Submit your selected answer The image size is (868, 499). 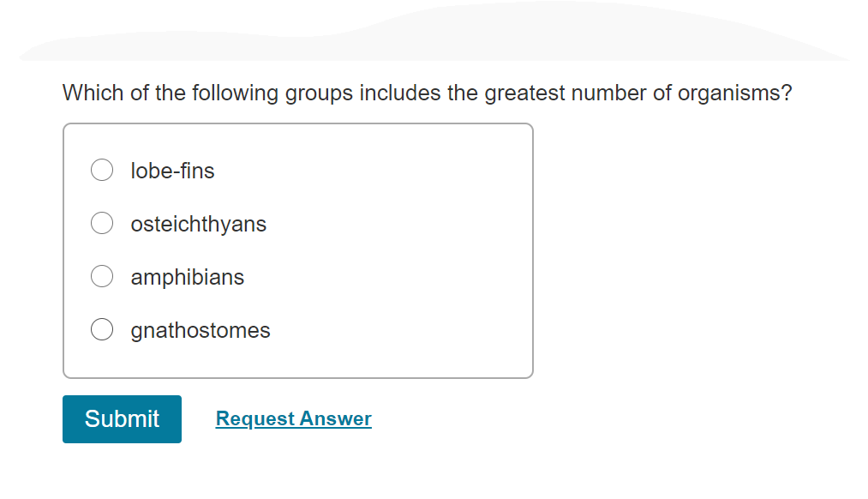(121, 418)
